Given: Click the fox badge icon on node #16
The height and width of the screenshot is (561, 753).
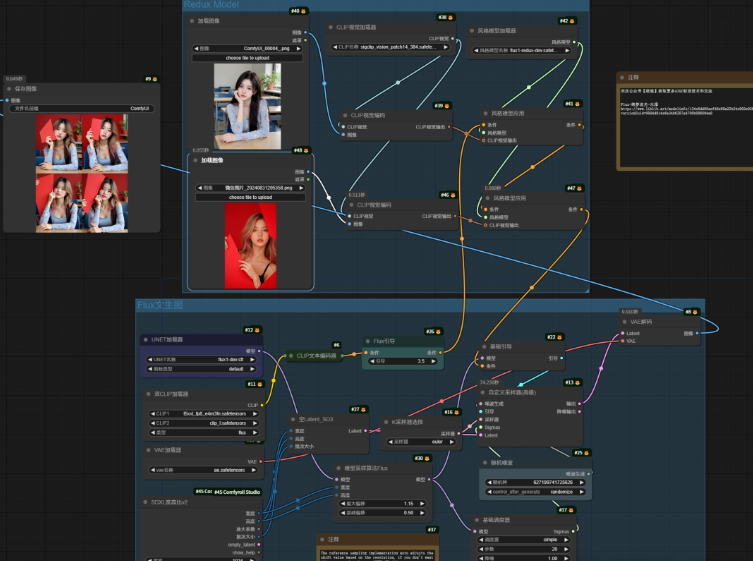Looking at the screenshot, I should pyautogui.click(x=456, y=412).
